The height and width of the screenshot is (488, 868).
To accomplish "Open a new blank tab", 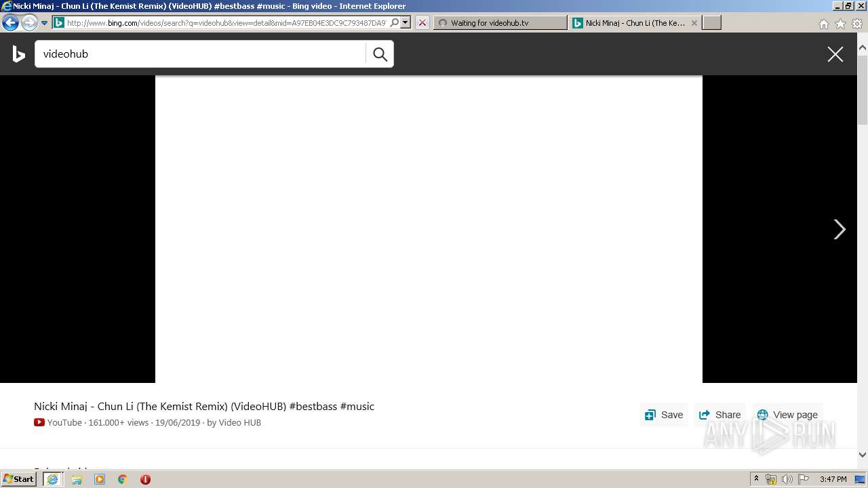I will 711,22.
